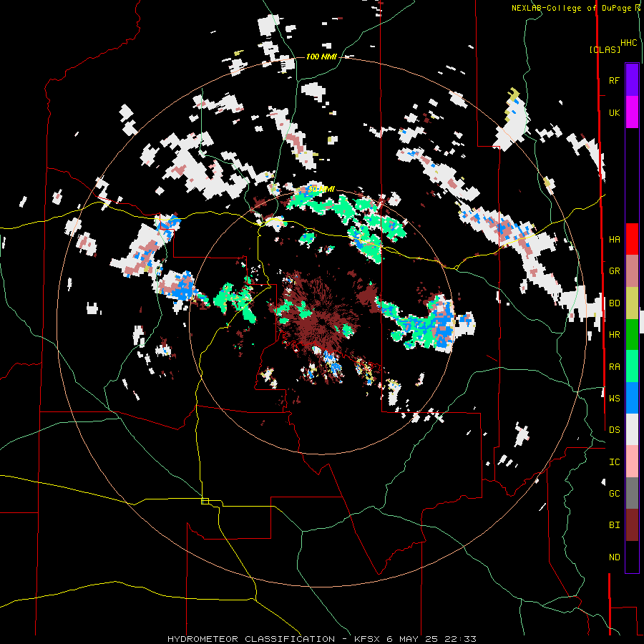Click the WS legend label
The image size is (644, 644).
[614, 398]
